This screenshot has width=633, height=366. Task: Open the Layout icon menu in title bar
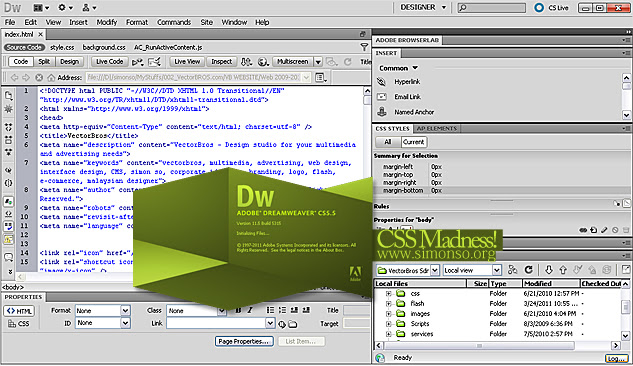click(x=41, y=7)
